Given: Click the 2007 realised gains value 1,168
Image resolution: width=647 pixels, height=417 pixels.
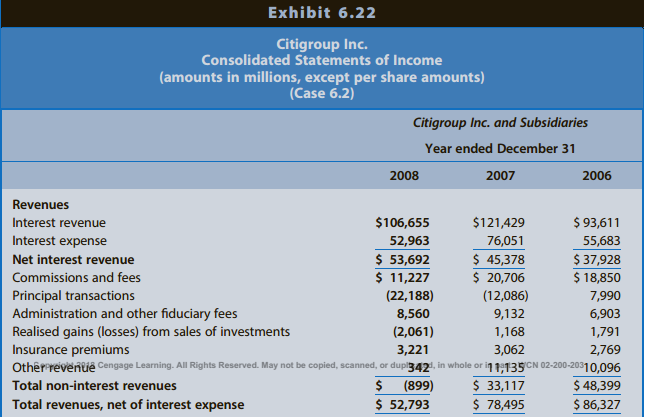Looking at the screenshot, I should point(509,332).
